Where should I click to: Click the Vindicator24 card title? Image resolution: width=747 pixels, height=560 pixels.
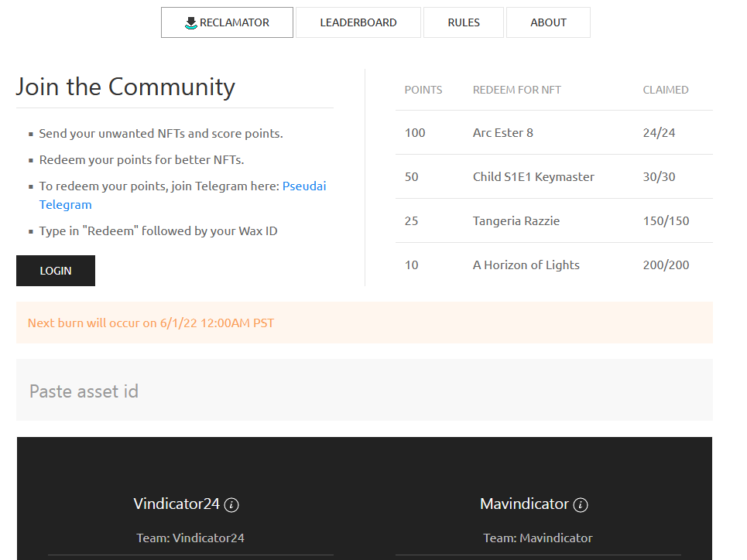[176, 504]
